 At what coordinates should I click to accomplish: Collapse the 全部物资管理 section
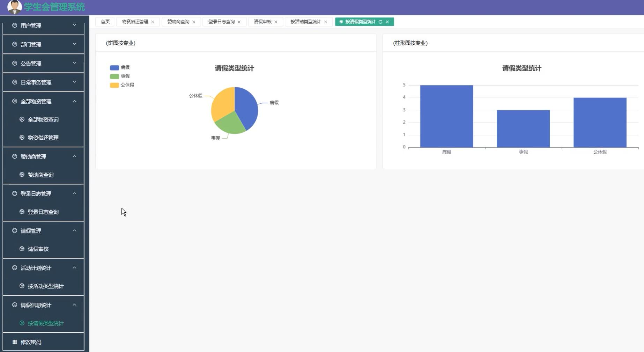[x=74, y=101]
